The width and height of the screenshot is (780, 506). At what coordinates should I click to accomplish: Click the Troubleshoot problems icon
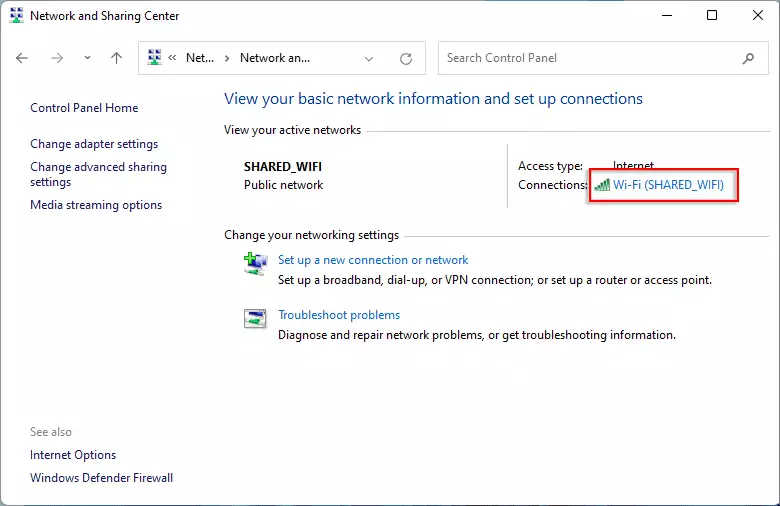255,318
